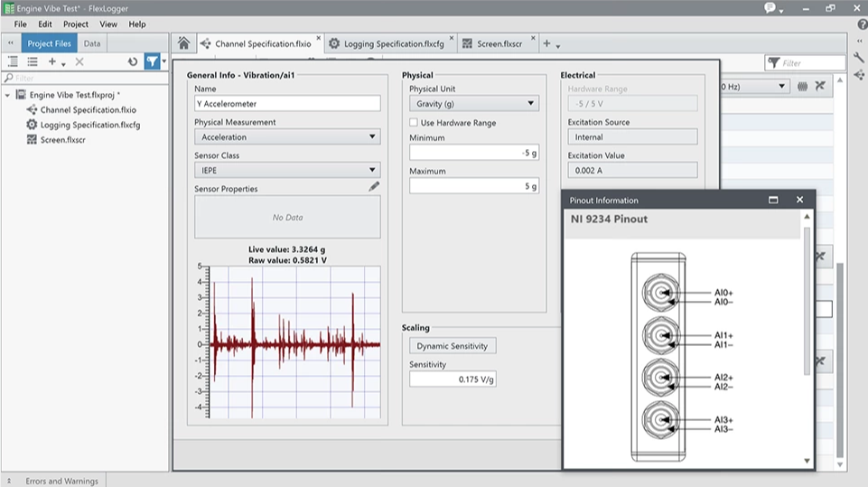Toggle the project filter funnel icon
Viewport: 868px width, 487px height.
coord(152,61)
